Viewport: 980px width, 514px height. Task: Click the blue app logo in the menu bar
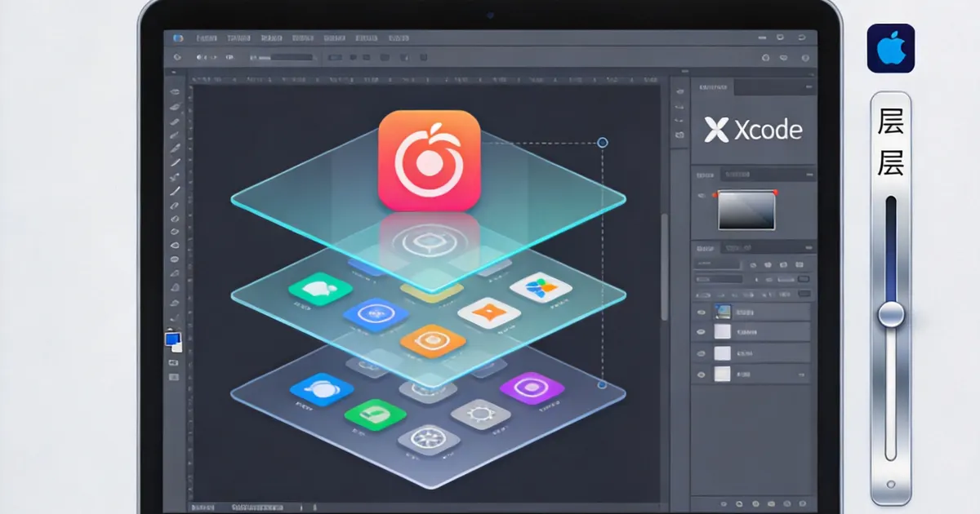point(178,38)
